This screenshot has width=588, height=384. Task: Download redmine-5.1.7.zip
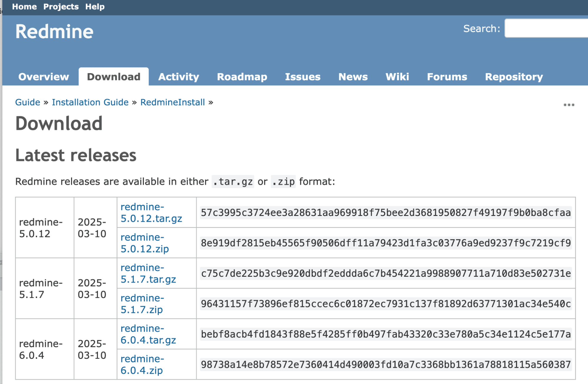point(142,304)
